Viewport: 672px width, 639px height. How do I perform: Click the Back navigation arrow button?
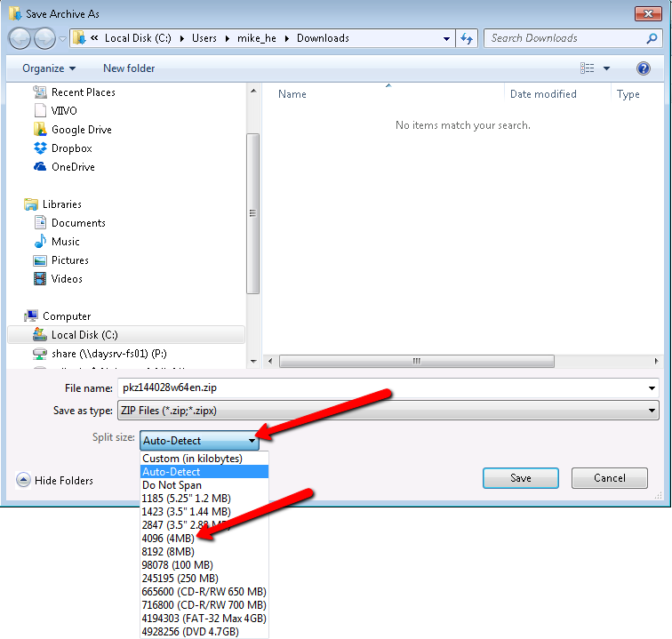pos(20,38)
